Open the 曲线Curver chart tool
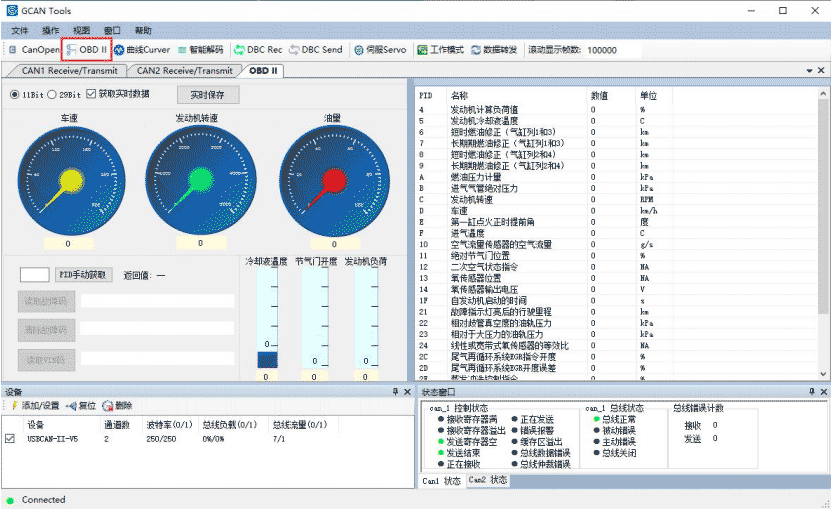 click(142, 49)
